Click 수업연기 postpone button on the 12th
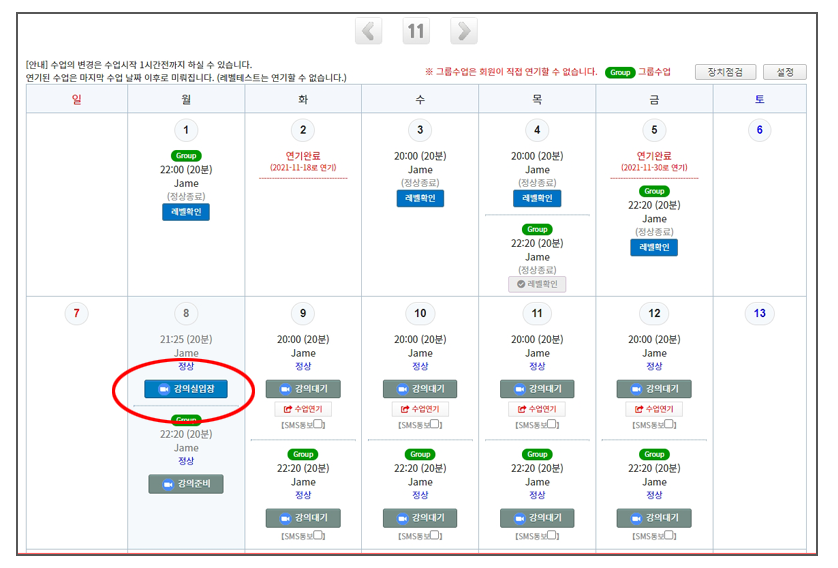The image size is (838, 568). [654, 409]
